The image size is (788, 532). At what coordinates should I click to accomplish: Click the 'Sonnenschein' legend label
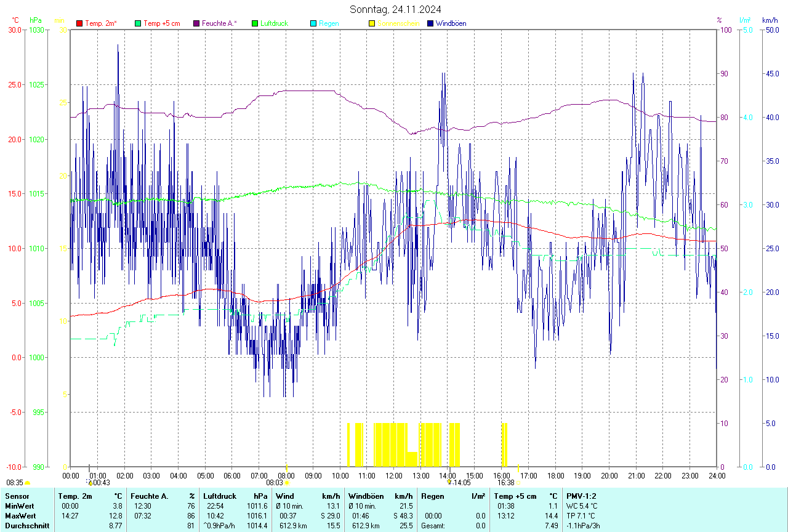[x=398, y=23]
